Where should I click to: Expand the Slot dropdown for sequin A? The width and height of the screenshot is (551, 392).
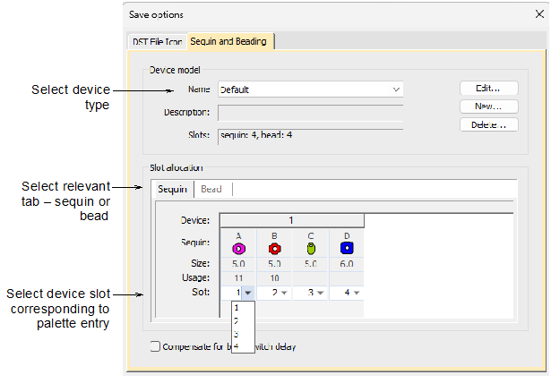[248, 293]
